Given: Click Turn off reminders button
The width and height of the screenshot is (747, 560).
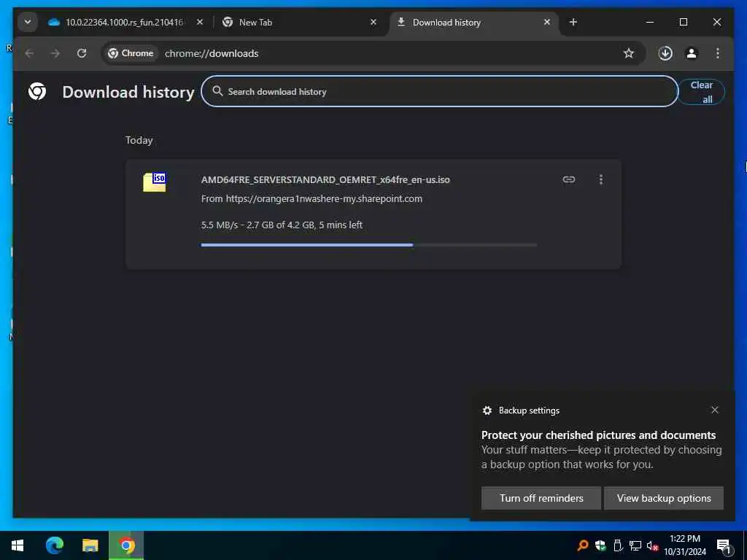Looking at the screenshot, I should coord(541,498).
